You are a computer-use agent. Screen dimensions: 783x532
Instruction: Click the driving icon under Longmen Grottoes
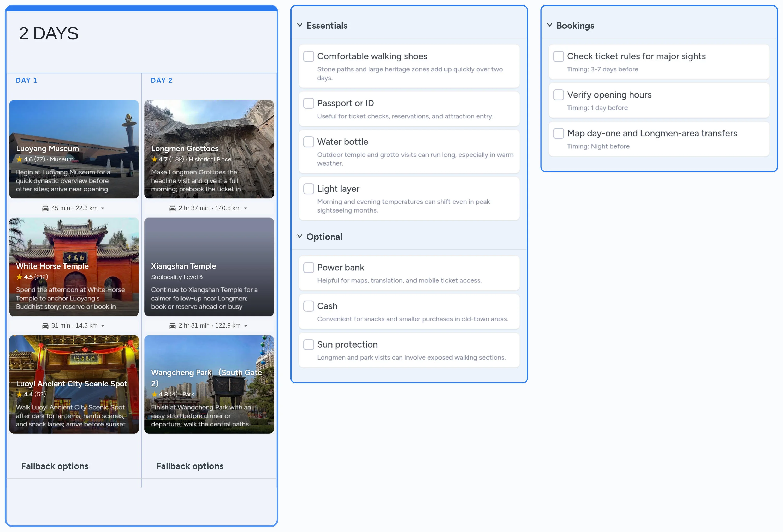coord(173,208)
